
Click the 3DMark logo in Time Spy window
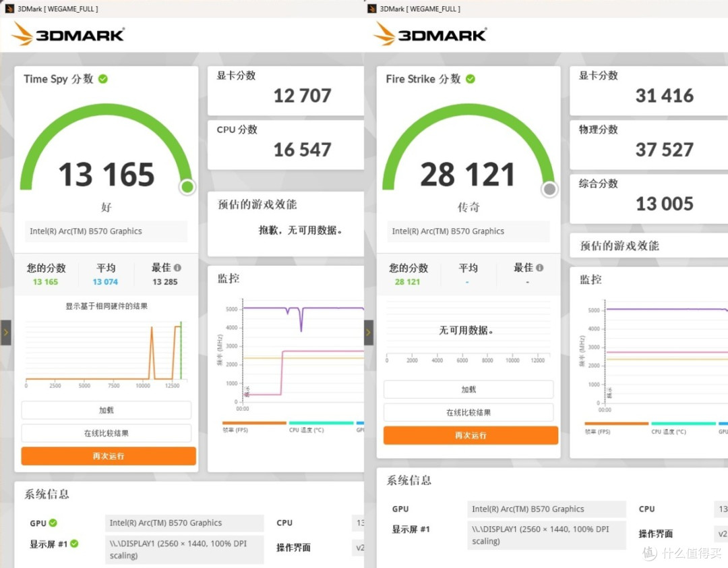(x=68, y=34)
